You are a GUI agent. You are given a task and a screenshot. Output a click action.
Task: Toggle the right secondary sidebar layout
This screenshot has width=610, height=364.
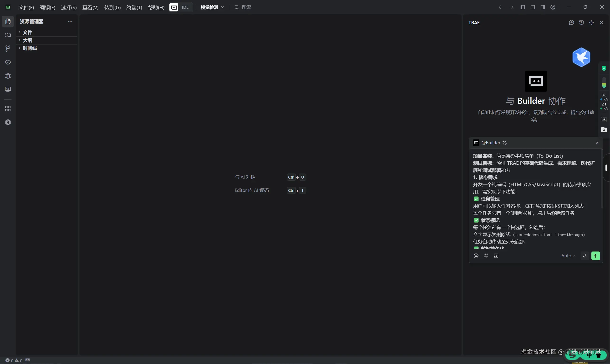coord(543,7)
